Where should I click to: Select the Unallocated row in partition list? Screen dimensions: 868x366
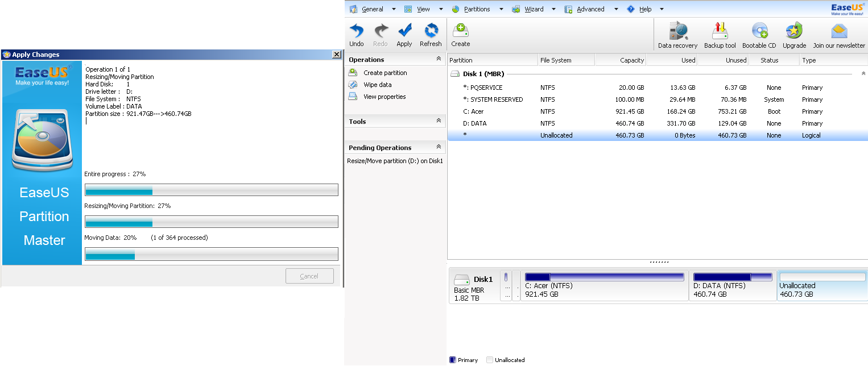(x=658, y=135)
